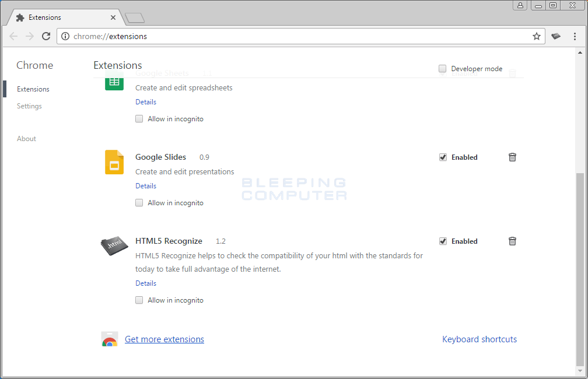This screenshot has width=588, height=379.
Task: Open Details for Google Sheets
Action: point(146,102)
